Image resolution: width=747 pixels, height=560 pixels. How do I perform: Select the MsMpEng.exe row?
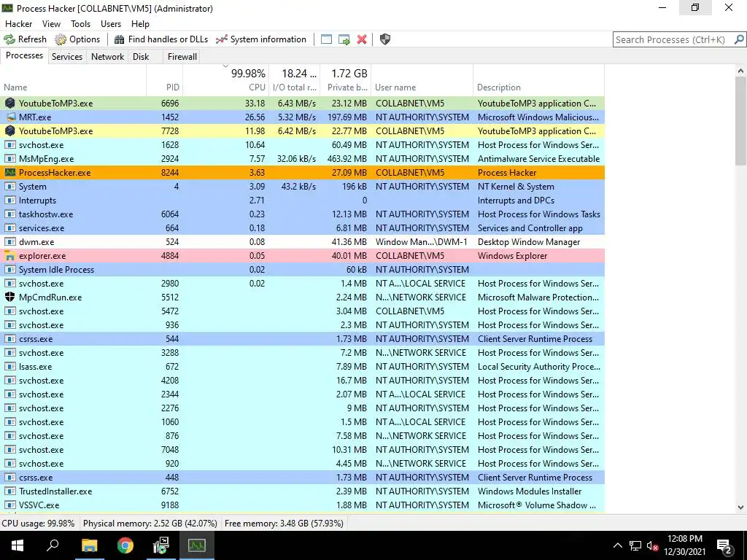(x=303, y=158)
